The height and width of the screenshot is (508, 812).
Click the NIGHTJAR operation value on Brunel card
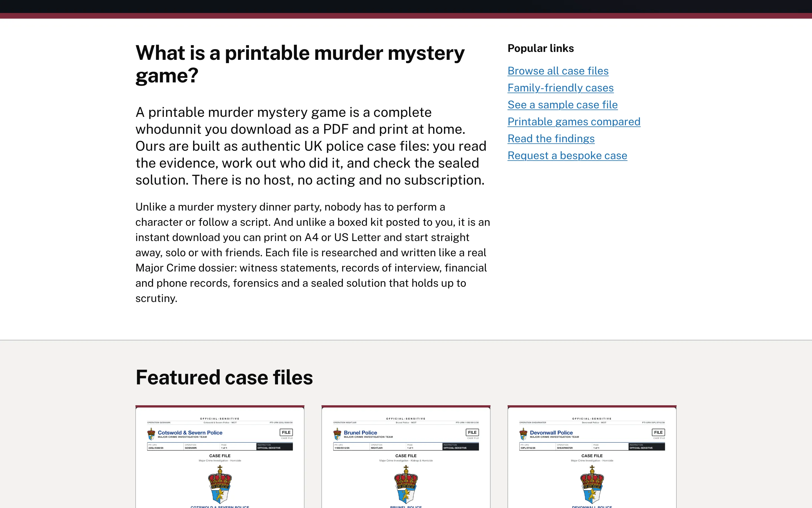(x=377, y=448)
